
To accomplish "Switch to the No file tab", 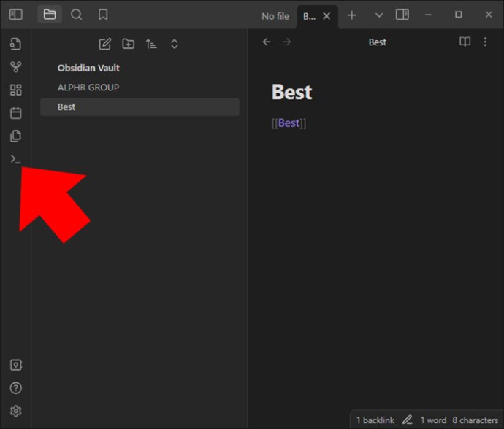I will coord(275,16).
